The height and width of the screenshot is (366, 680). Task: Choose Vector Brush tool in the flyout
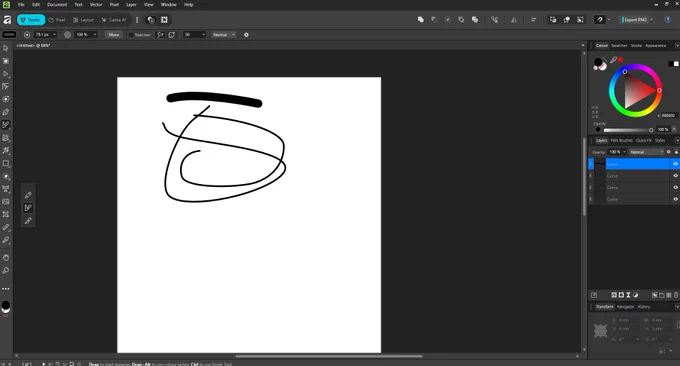[28, 208]
